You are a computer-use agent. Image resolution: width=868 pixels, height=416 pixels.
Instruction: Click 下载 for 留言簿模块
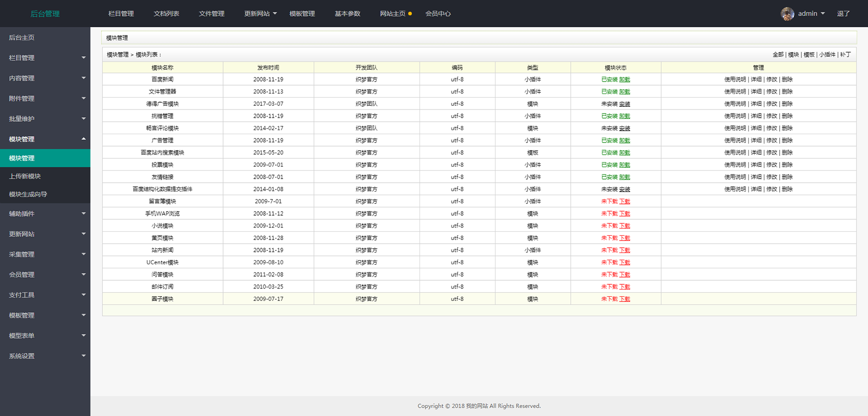coord(625,201)
